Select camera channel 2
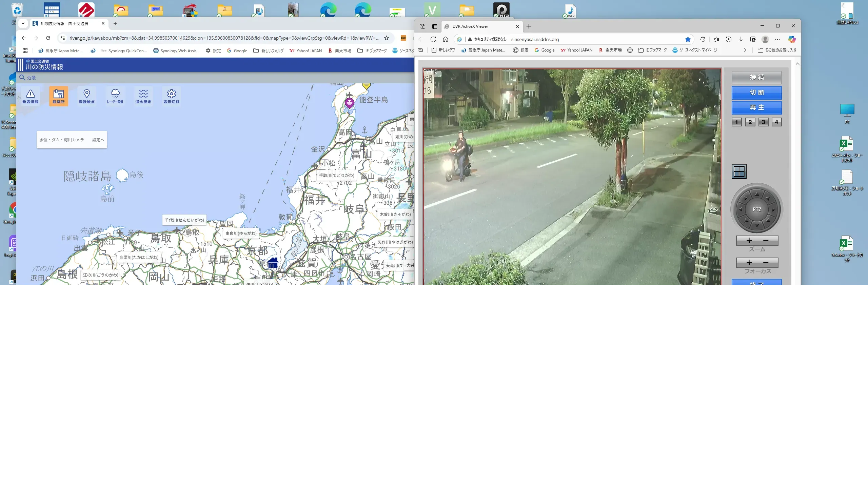Viewport: 868px width, 488px height. [750, 122]
